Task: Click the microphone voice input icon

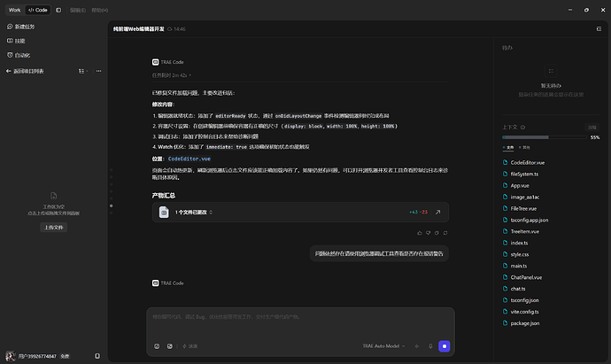Action: pos(430,346)
